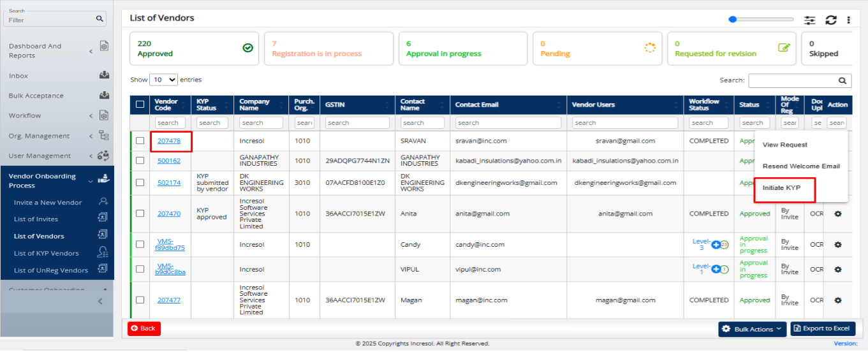Choose Initiate KYP from action menu

(781, 188)
